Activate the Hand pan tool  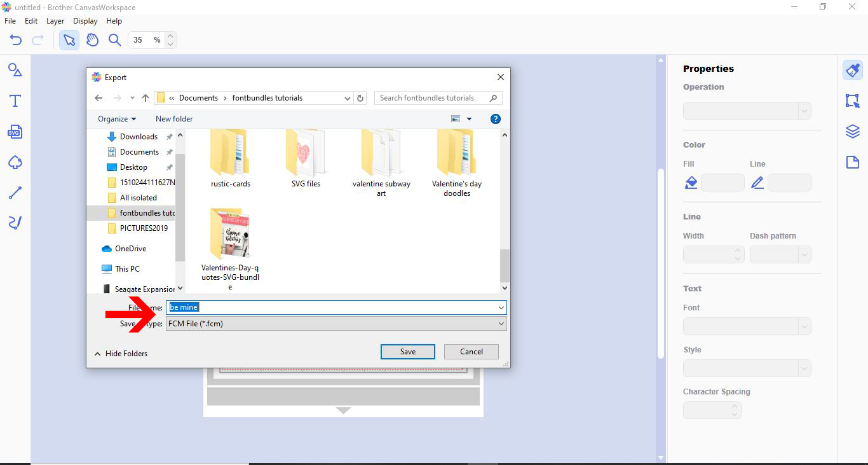point(92,39)
